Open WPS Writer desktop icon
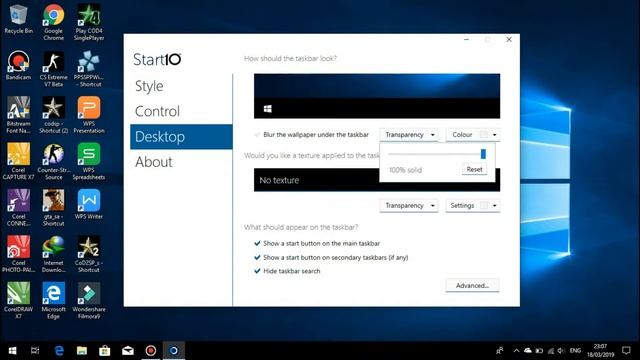This screenshot has width=640, height=360. [89, 205]
